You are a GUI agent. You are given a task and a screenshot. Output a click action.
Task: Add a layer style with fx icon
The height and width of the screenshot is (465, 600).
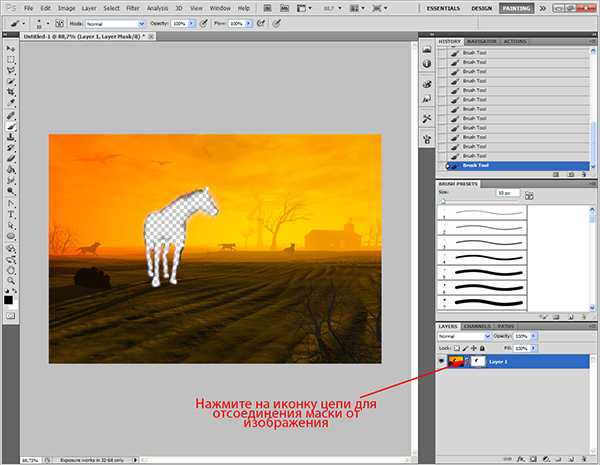[520, 459]
